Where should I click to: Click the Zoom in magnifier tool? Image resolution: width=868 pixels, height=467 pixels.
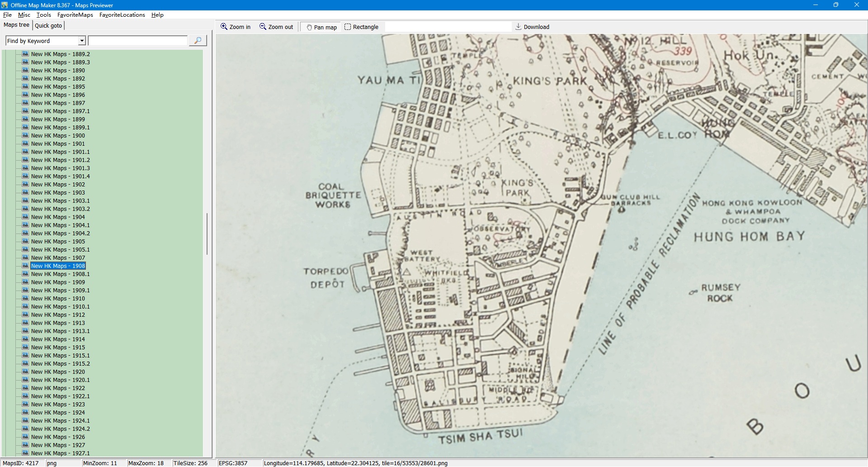pos(235,27)
